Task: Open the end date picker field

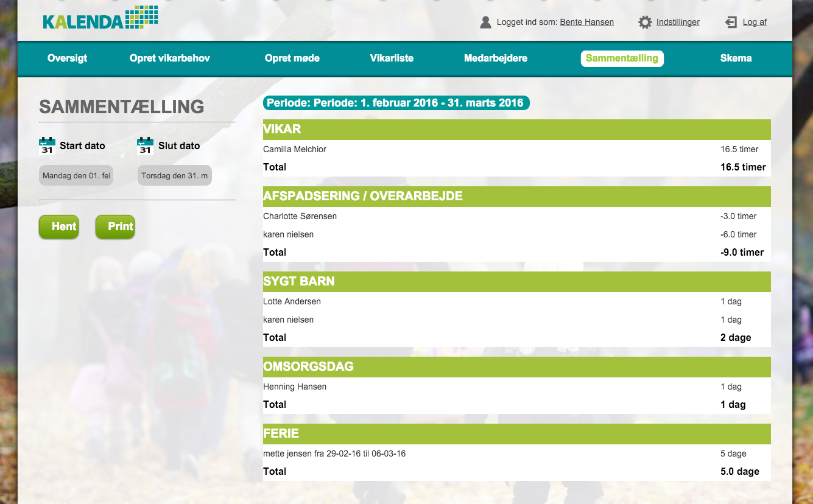Action: pyautogui.click(x=175, y=176)
